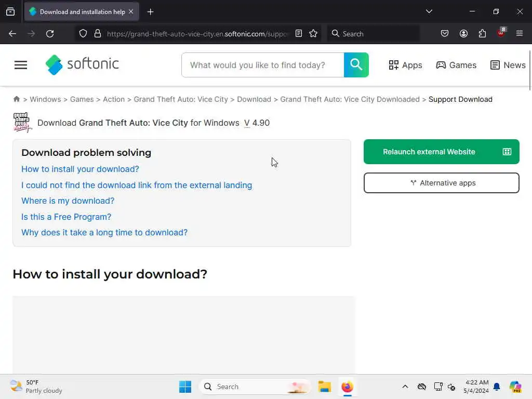Open the clock showing 4:22 AM
The width and height of the screenshot is (532, 399).
click(476, 387)
